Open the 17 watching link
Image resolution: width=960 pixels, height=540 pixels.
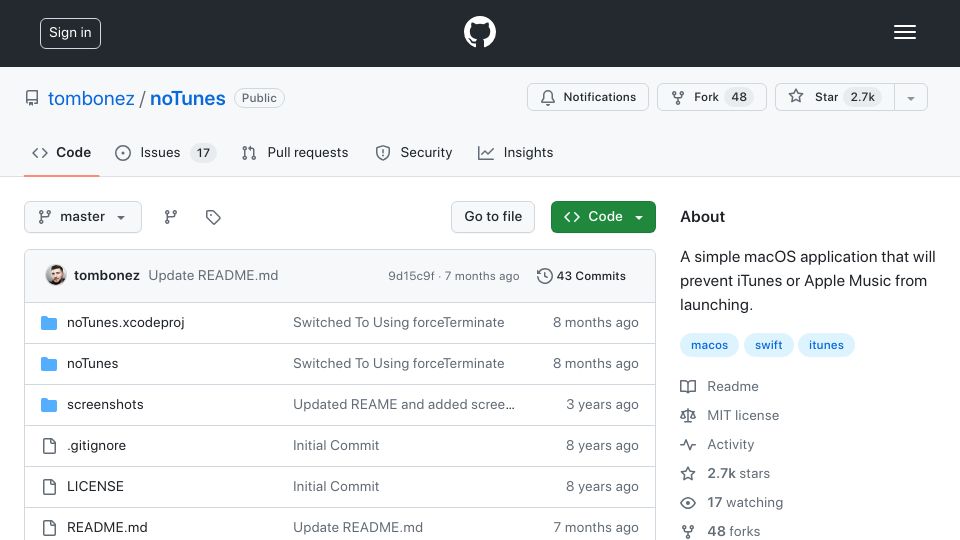(732, 503)
